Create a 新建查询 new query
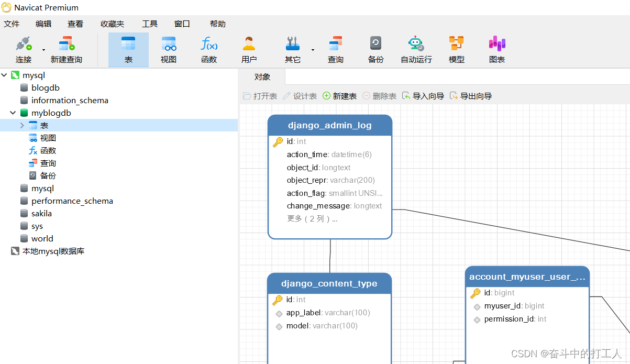This screenshot has width=630, height=364. (x=66, y=49)
